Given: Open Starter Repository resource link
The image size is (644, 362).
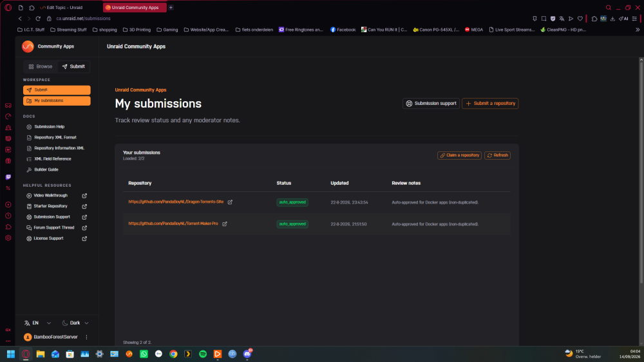Looking at the screenshot, I should coord(50,206).
